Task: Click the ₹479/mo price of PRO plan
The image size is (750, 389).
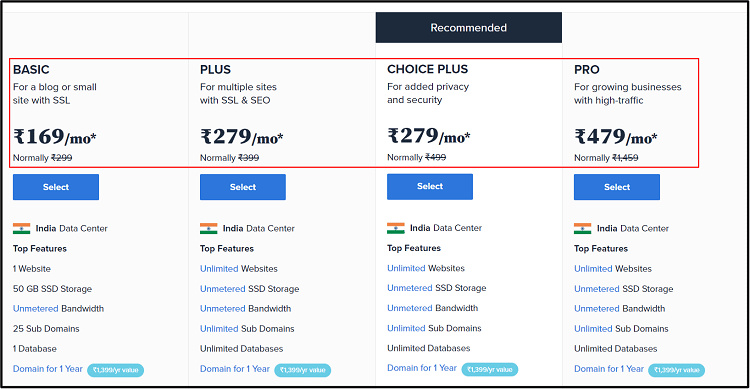Action: [x=616, y=137]
